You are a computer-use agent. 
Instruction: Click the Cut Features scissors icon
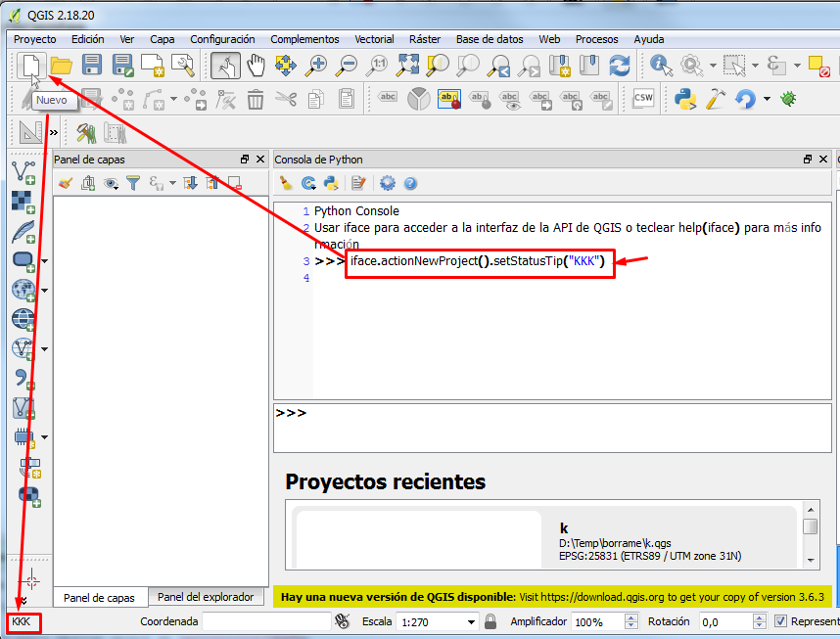coord(286,99)
